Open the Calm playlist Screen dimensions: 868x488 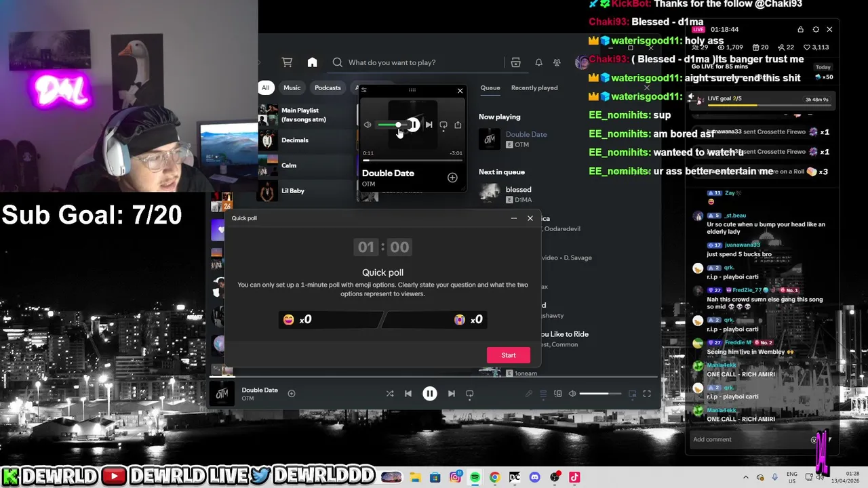coord(307,165)
